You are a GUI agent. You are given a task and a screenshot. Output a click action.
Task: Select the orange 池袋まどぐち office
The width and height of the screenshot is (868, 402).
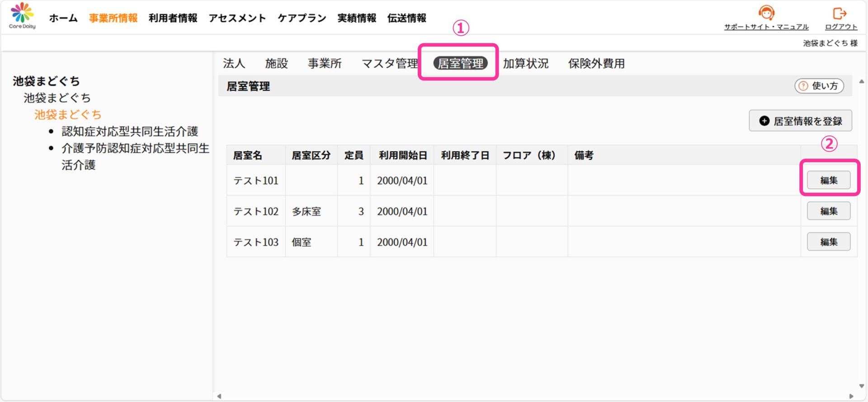point(68,115)
